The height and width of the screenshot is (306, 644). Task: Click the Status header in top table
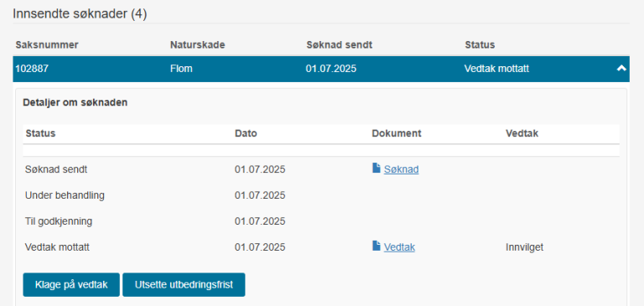click(480, 44)
